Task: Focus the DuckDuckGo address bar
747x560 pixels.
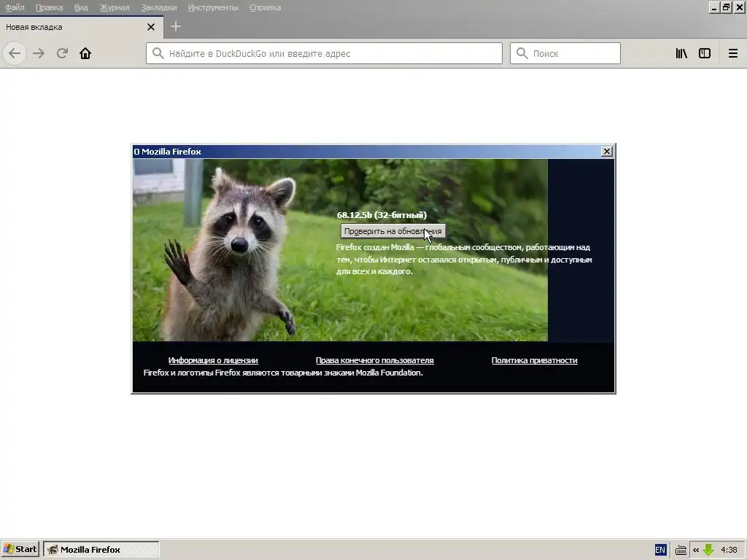Action: (x=324, y=53)
